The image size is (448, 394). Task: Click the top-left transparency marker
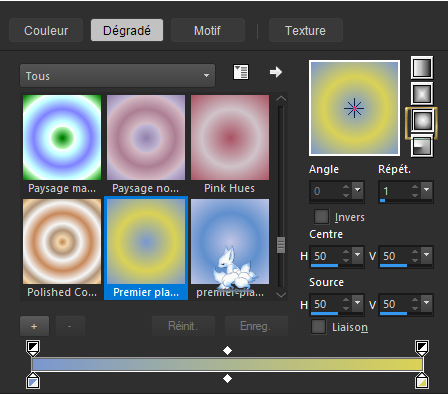(x=33, y=348)
